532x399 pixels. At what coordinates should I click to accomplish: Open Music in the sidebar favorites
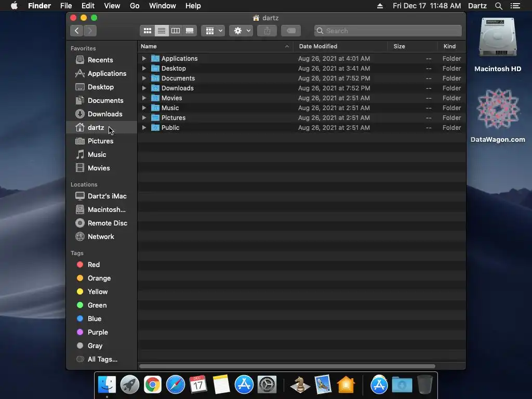point(101,155)
